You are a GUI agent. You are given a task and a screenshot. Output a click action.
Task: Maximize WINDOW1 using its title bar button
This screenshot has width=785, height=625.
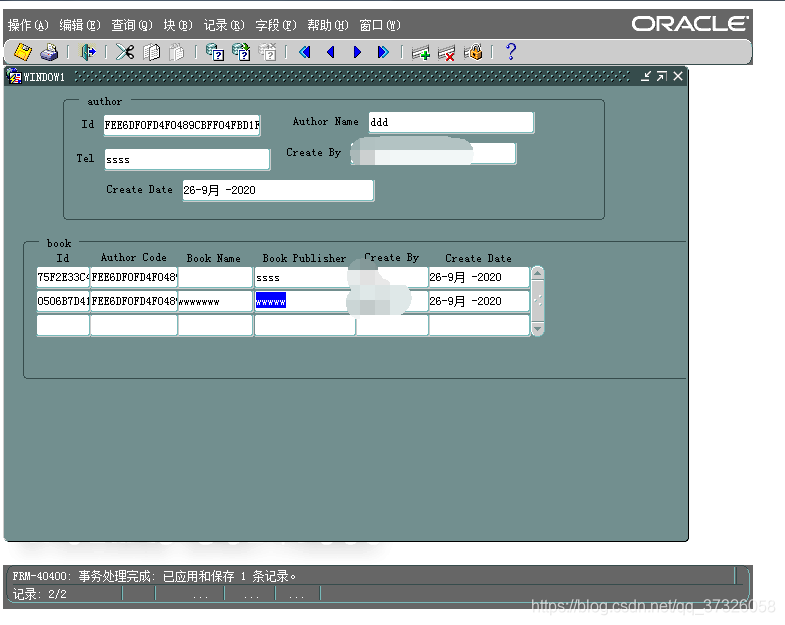662,76
